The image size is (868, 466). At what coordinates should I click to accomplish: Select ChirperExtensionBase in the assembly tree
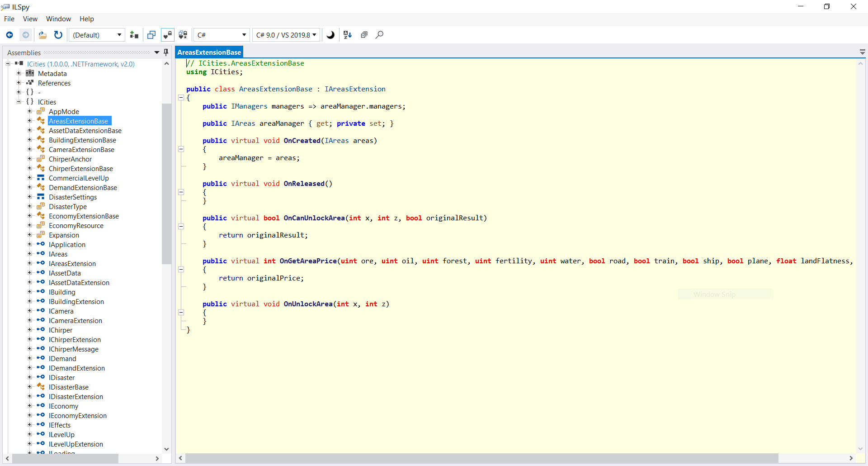coord(81,169)
